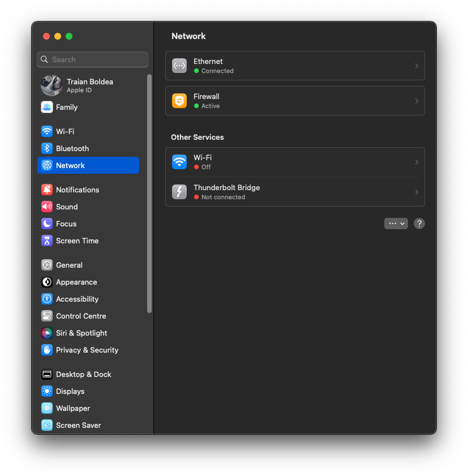The image size is (468, 476).
Task: Click the Ethernet icon in Network list
Action: coord(179,66)
